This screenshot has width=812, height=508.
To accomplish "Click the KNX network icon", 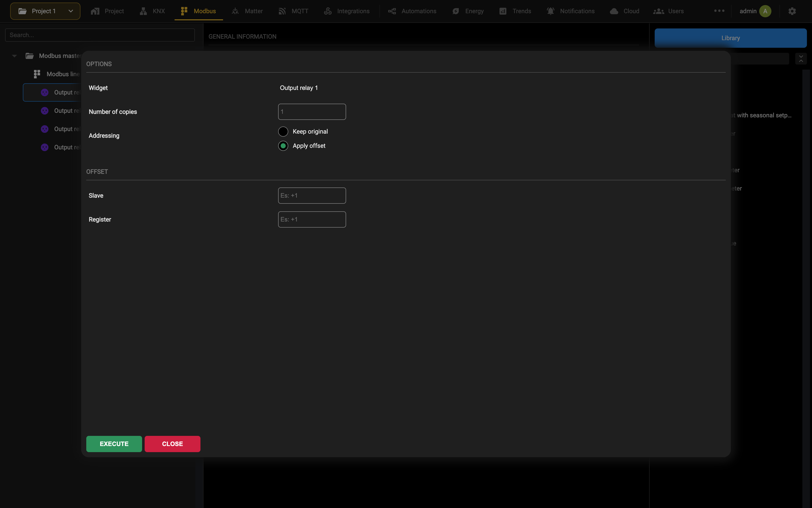I will tap(143, 11).
